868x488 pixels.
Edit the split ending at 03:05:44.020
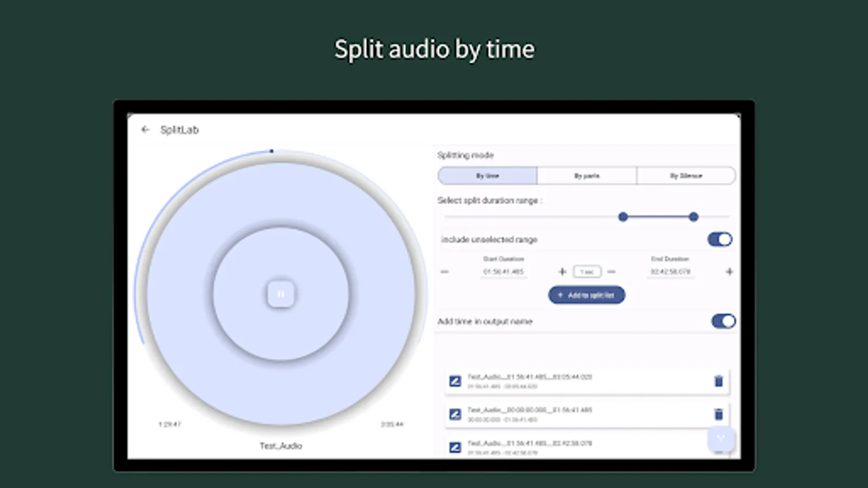point(455,381)
